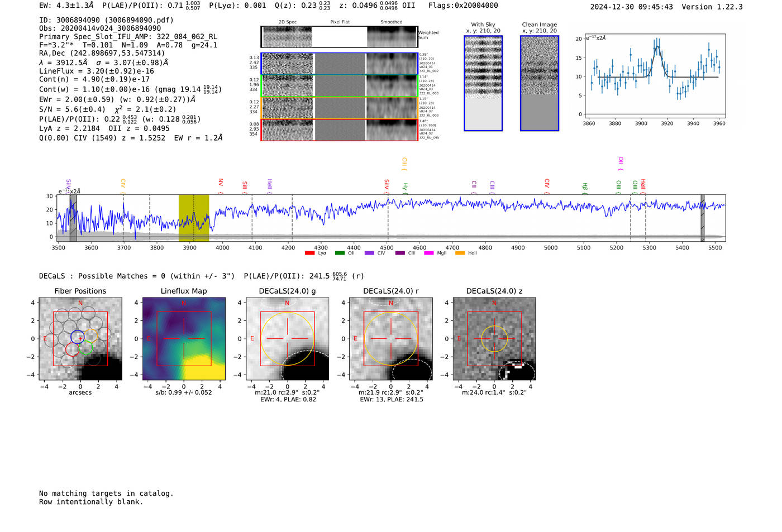Image resolution: width=782 pixels, height=532 pixels.
Task: Open the With Sky cutout image
Action: click(x=483, y=83)
